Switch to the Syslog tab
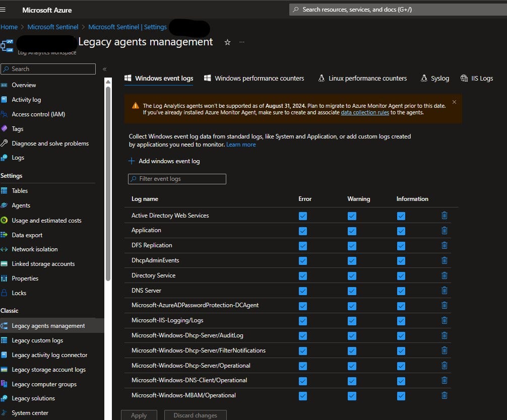 tap(435, 78)
